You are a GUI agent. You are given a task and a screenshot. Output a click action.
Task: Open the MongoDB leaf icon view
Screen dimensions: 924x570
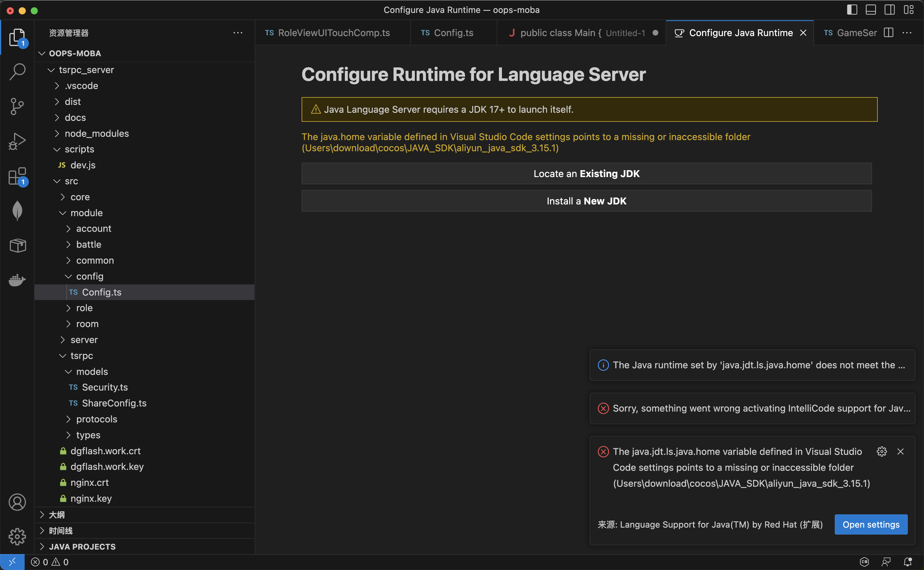17,210
